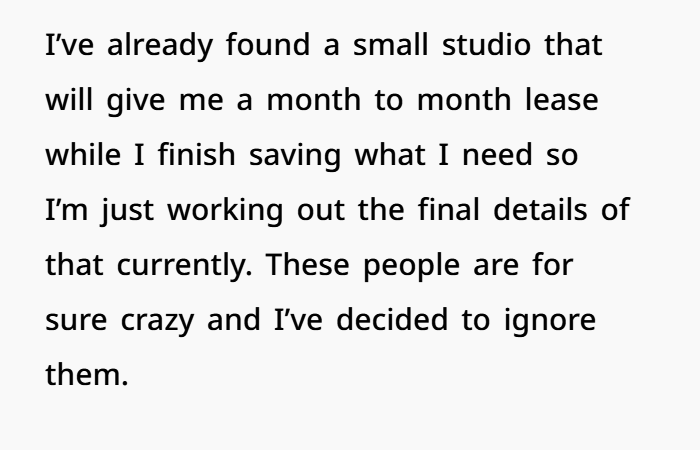Click the word "currently." in fifth line
700x450 pixels.
point(184,266)
